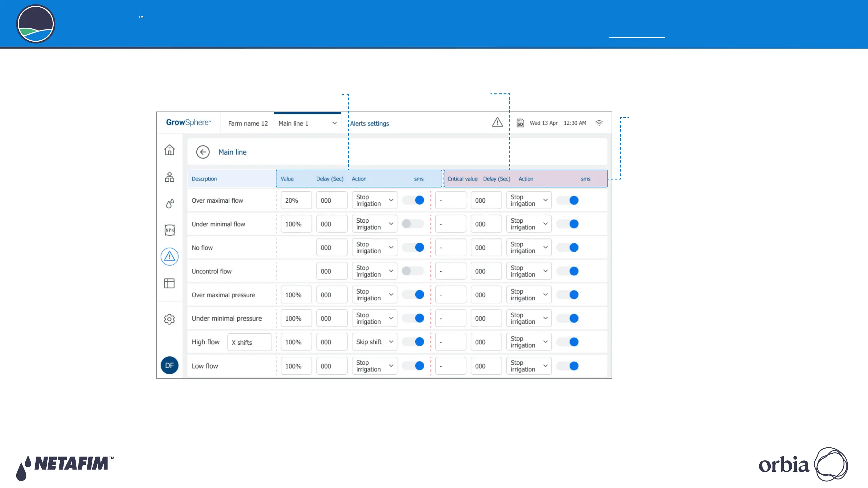868x488 pixels.
Task: Edit Over maximal pressure 100% value field
Action: coord(296,295)
